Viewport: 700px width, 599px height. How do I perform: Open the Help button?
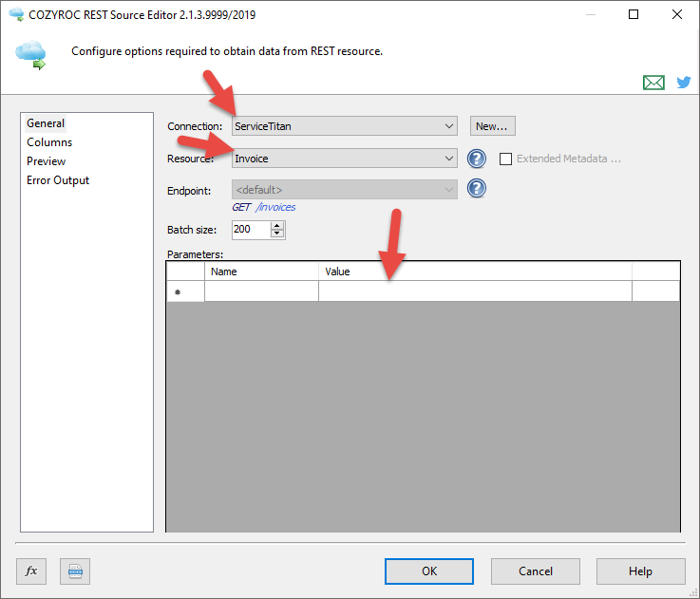(640, 571)
